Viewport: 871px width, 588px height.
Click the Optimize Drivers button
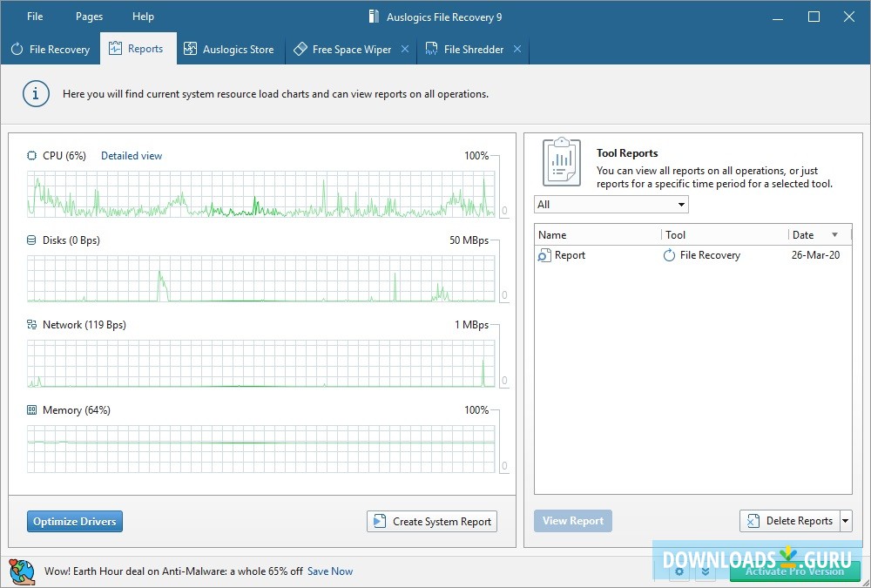coord(75,521)
